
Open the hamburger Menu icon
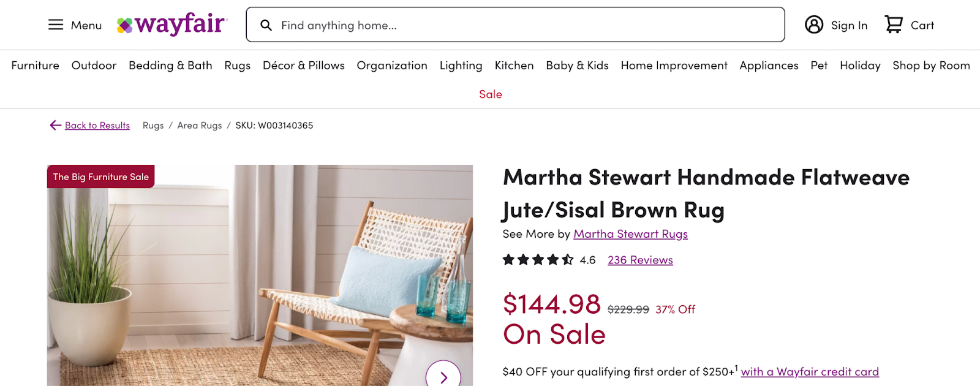tap(56, 25)
